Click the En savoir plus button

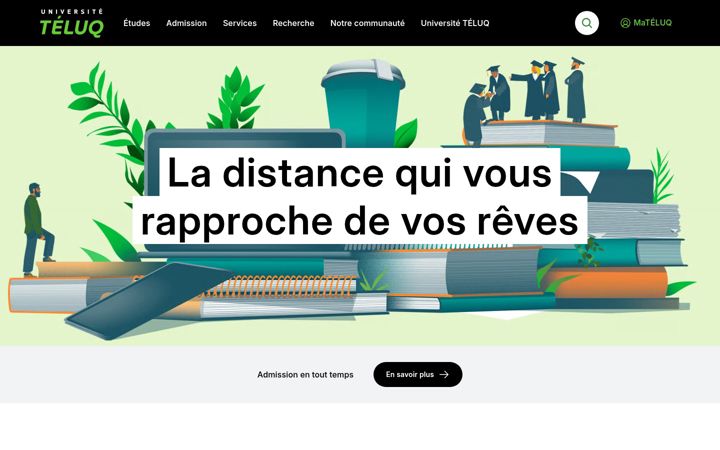[x=418, y=374]
